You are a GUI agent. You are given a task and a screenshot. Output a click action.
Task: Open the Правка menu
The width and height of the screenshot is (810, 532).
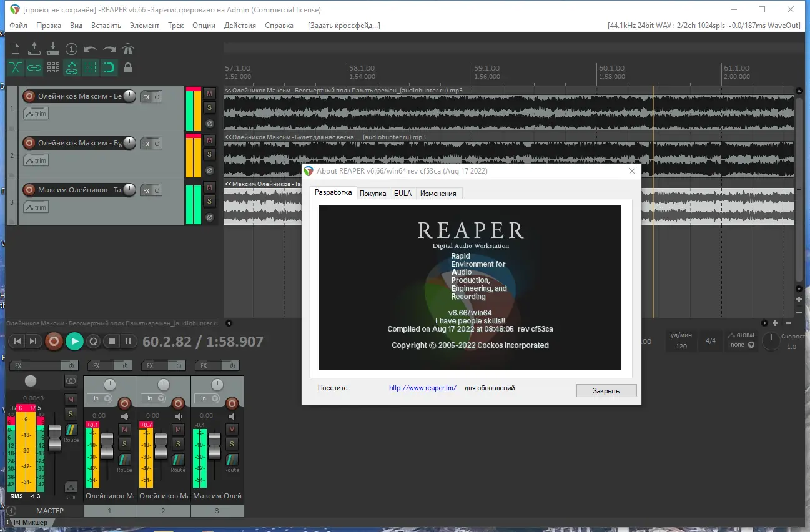tap(49, 26)
